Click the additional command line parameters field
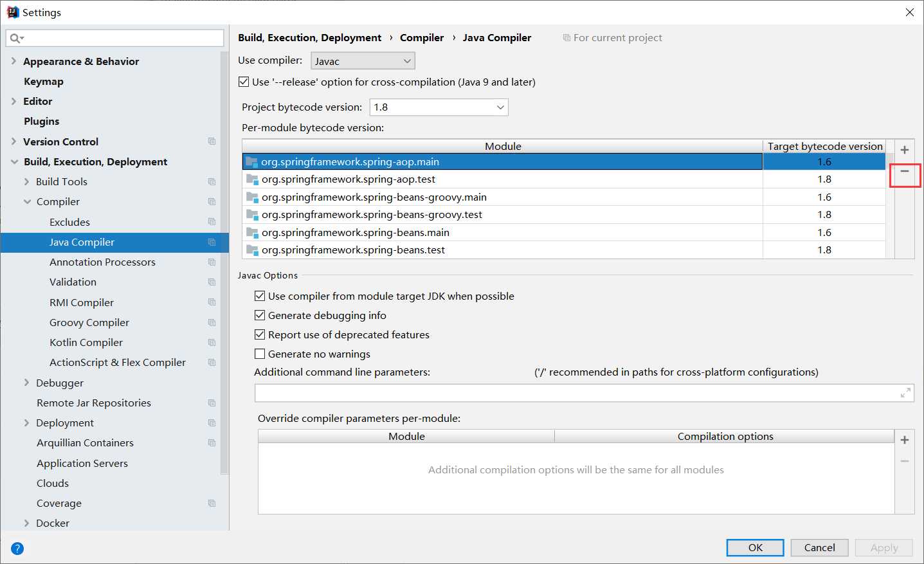924x564 pixels. (x=584, y=393)
